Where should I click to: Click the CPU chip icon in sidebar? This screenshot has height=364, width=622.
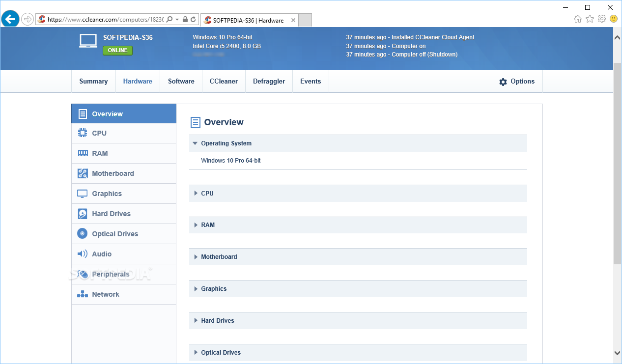point(83,133)
